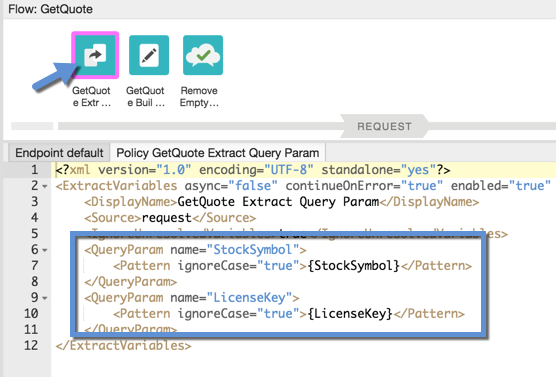Click the GetQuote Extr label text
Viewport: 556px width, 377px height.
(91, 96)
